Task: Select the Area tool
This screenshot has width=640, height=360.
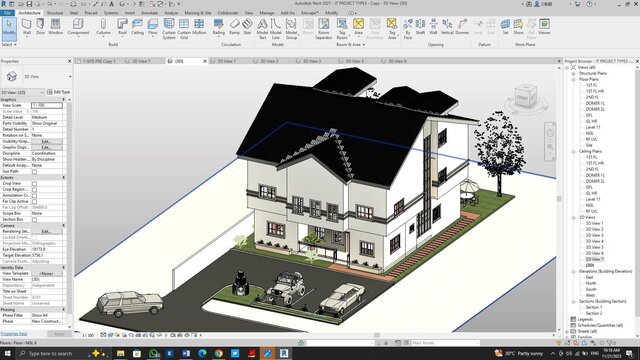Action: 358,27
